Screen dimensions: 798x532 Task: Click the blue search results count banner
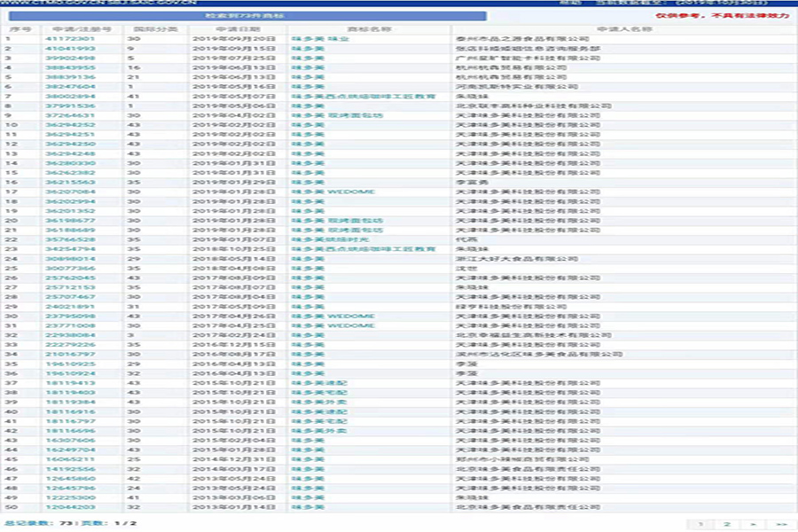coord(246,15)
